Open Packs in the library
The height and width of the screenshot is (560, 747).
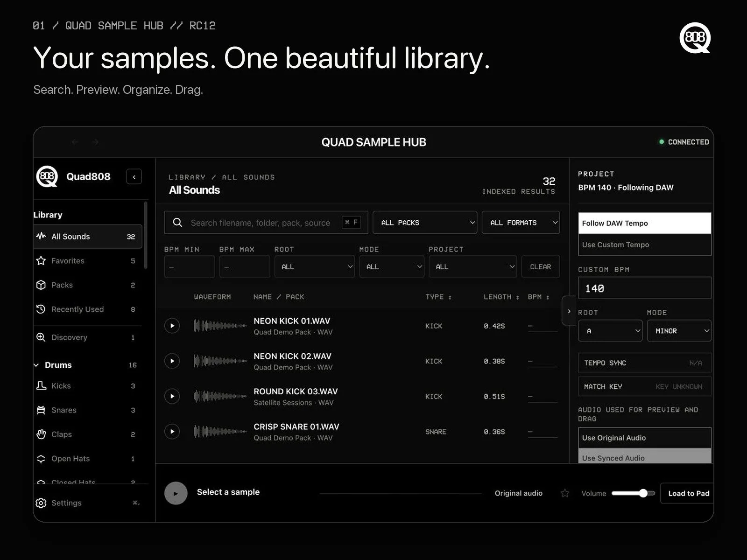click(88, 285)
